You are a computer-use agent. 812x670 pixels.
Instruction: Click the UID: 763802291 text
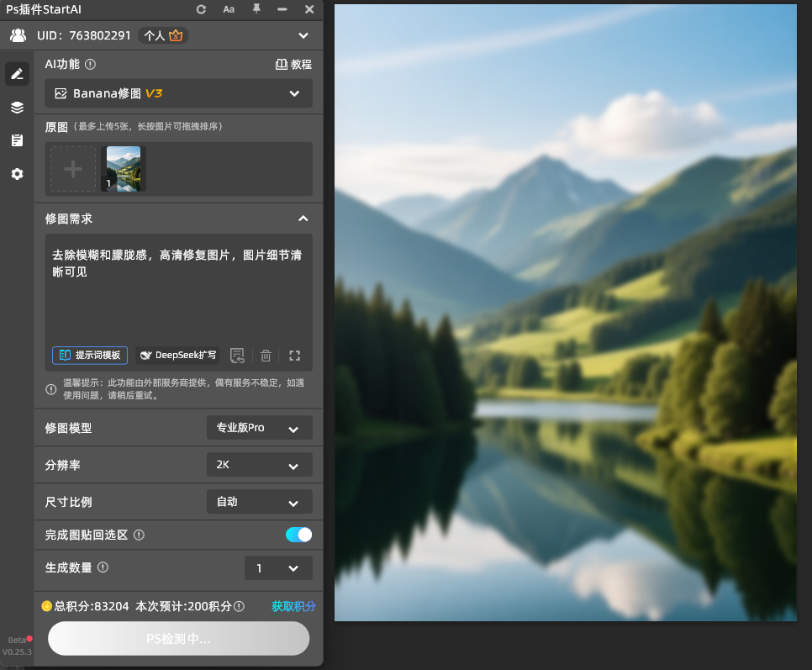84,35
